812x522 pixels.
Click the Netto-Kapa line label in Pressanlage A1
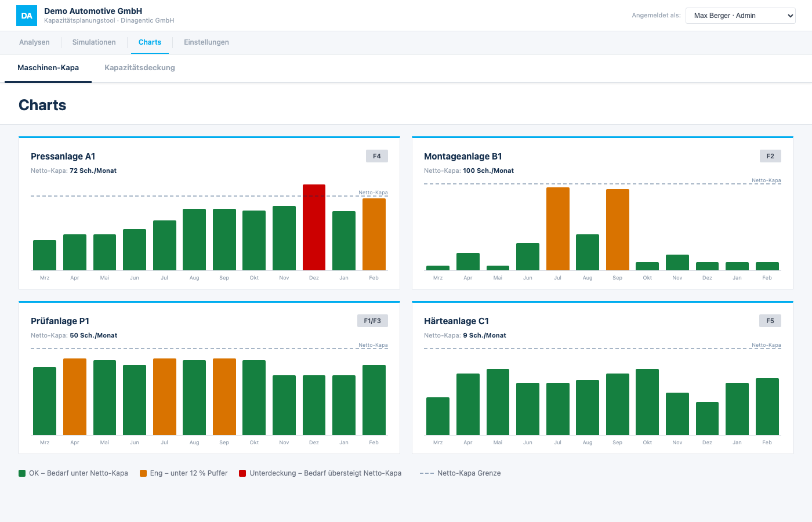pos(373,193)
